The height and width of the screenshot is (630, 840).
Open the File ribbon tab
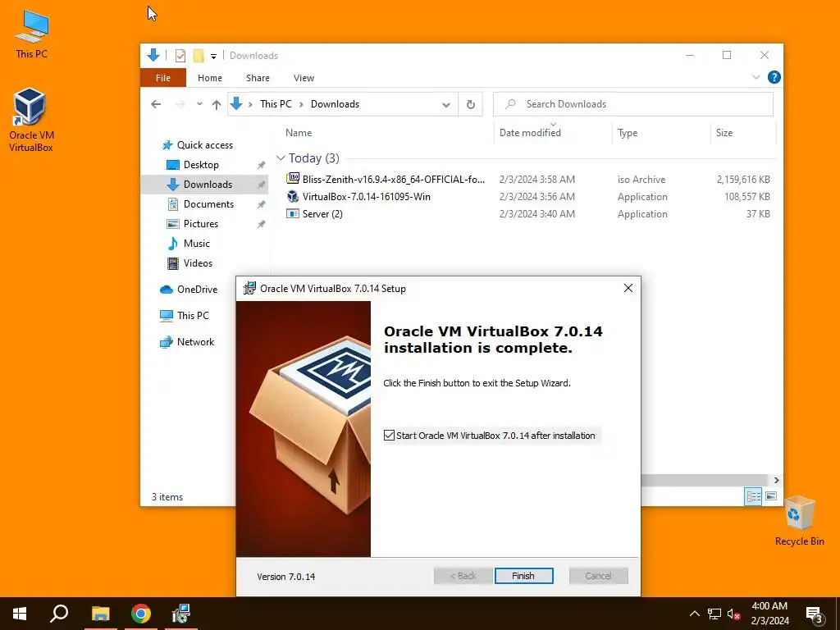click(163, 78)
